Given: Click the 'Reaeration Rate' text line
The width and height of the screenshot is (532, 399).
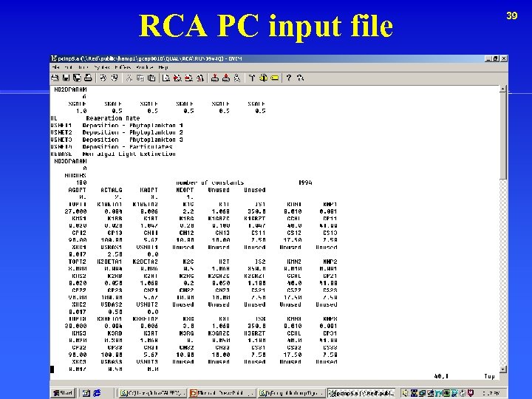Looking at the screenshot, I should pyautogui.click(x=112, y=118).
